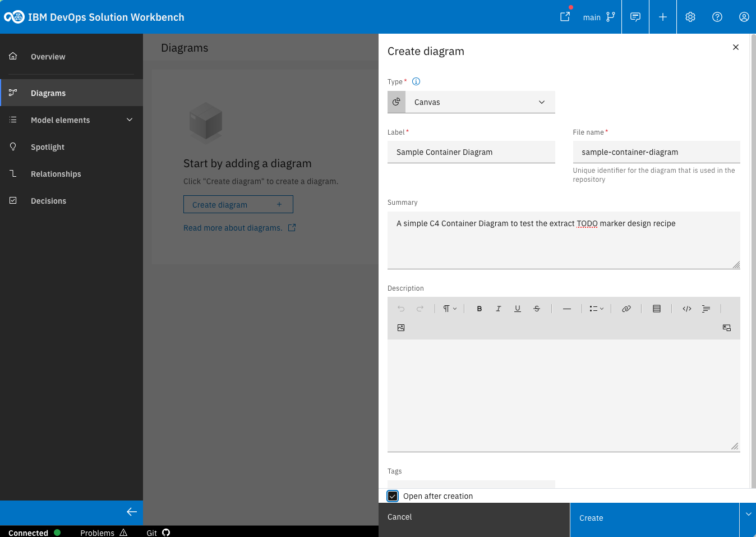
Task: Open Spotlight in the sidebar
Action: (x=72, y=147)
